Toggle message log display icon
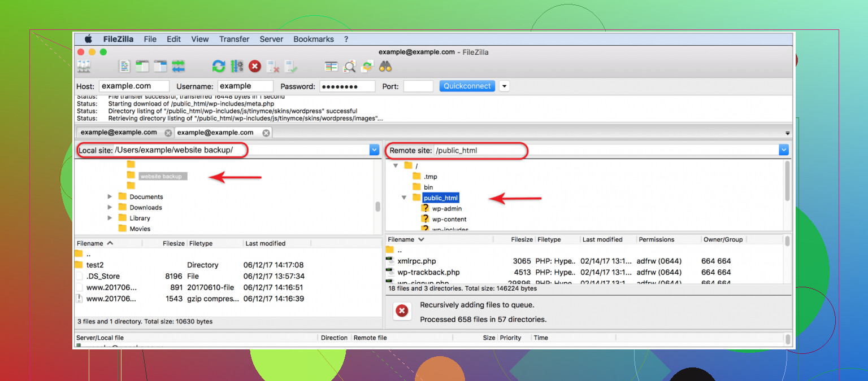Image resolution: width=868 pixels, height=381 pixels. (124, 67)
